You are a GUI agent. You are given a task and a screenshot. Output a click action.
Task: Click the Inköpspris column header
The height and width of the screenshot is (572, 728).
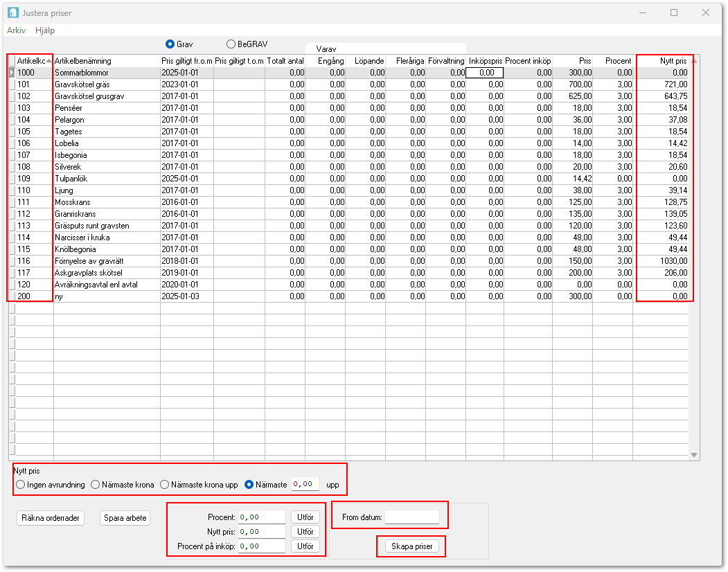tap(485, 61)
